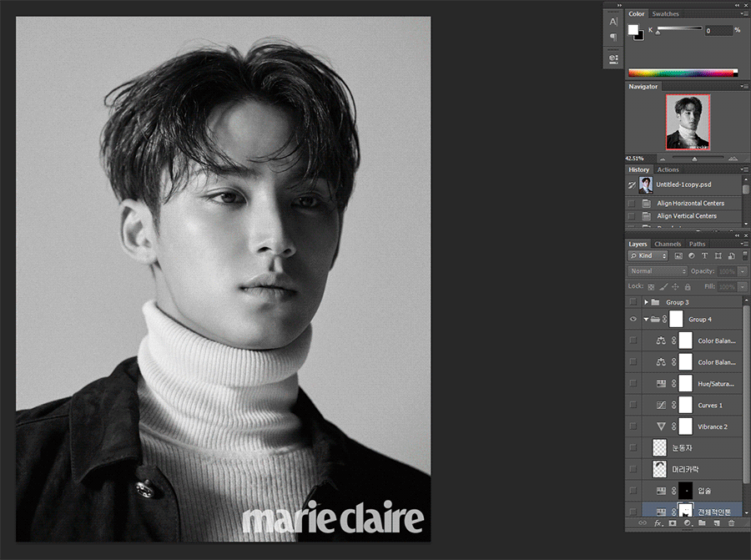The width and height of the screenshot is (751, 560).
Task: Switch to the Paths tab
Action: [x=697, y=244]
